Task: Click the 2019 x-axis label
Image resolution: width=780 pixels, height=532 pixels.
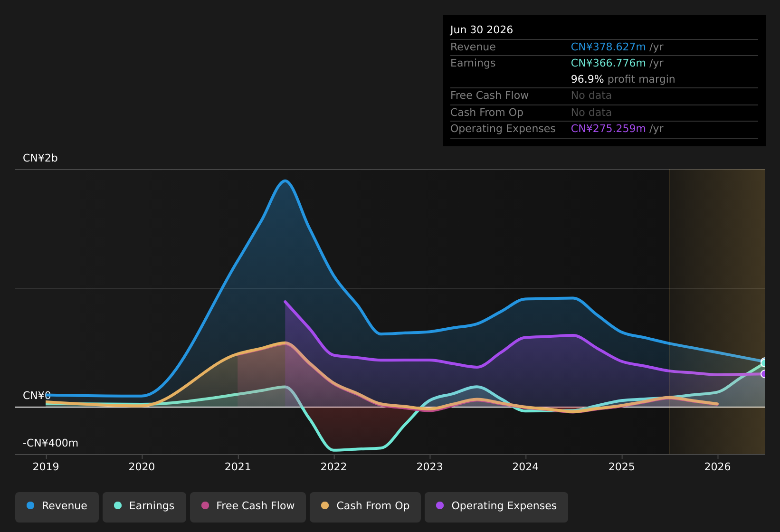Action: [46, 467]
